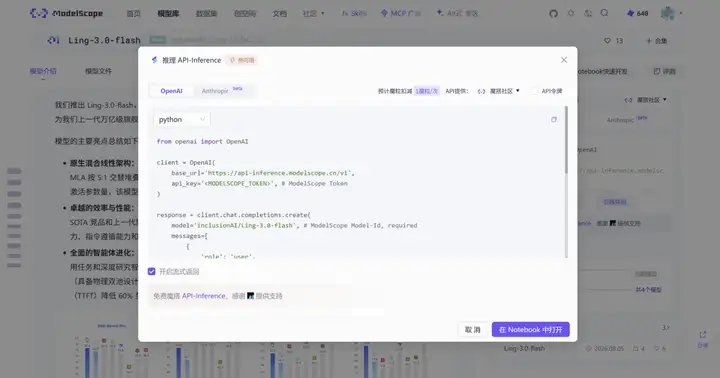Screen dimensions: 720x378
Task: Expand the 社区 menu in the top navigation
Action: tap(314, 13)
